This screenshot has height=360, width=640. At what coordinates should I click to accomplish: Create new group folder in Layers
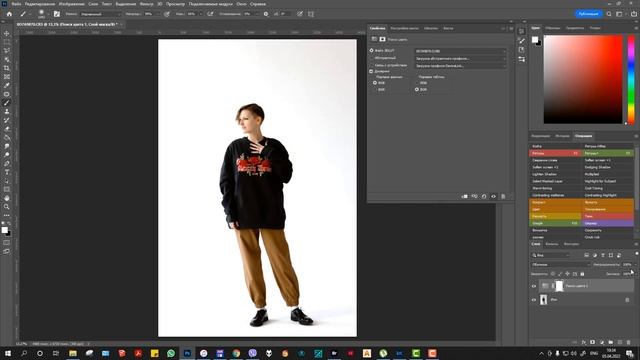[611, 342]
